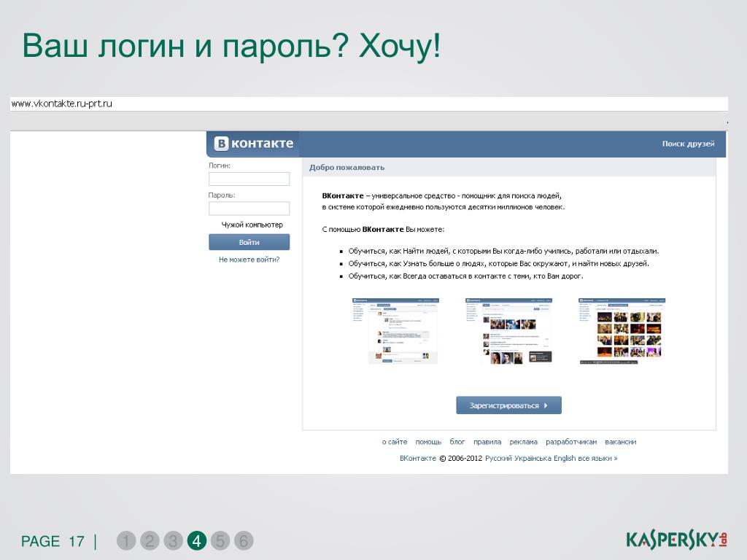Switch language to Русский
This screenshot has width=747, height=560.
[x=499, y=458]
